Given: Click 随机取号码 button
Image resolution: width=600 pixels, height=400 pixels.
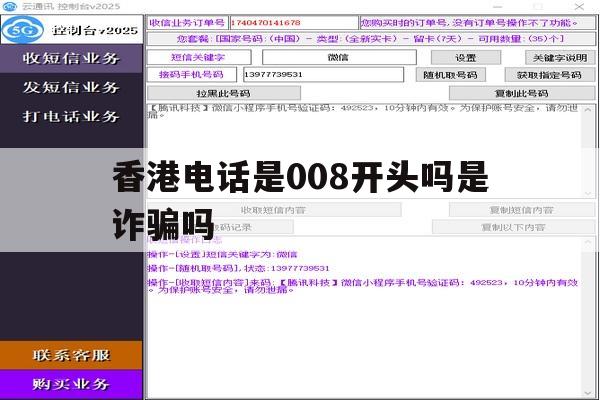Looking at the screenshot, I should click(451, 75).
